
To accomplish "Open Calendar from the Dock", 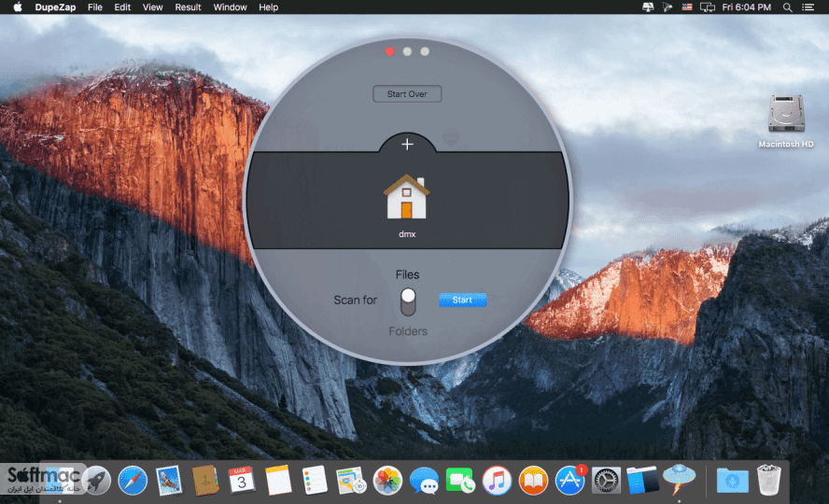I will pyautogui.click(x=242, y=481).
